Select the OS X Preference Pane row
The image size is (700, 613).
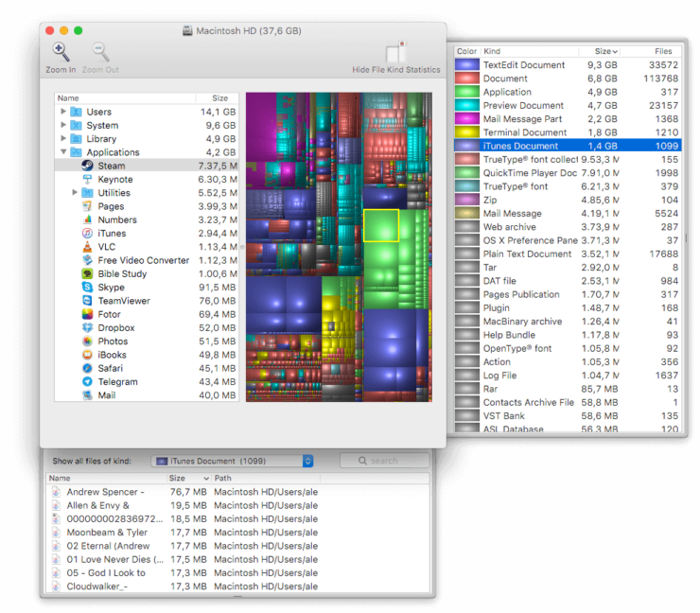click(x=568, y=240)
